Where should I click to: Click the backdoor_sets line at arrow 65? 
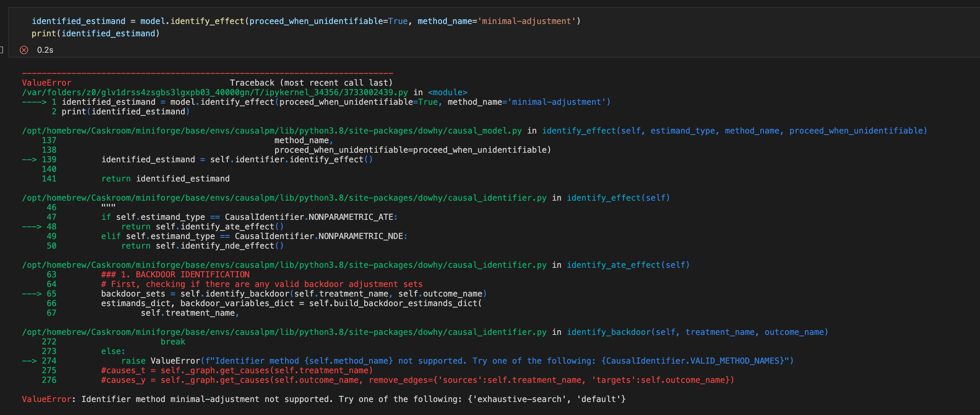pyautogui.click(x=293, y=293)
